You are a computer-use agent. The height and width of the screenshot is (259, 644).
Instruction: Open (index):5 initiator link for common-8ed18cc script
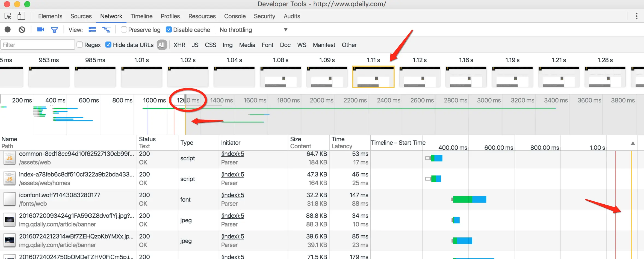(233, 154)
